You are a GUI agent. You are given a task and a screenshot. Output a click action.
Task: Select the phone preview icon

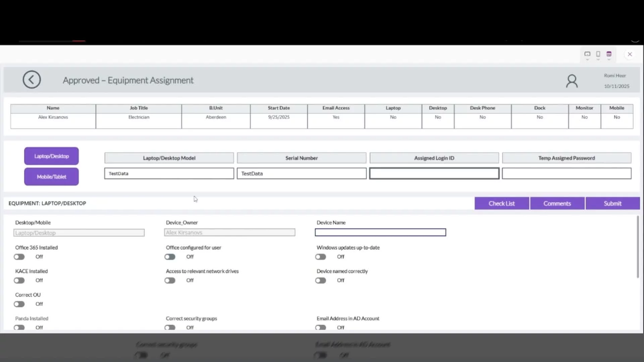pos(598,54)
